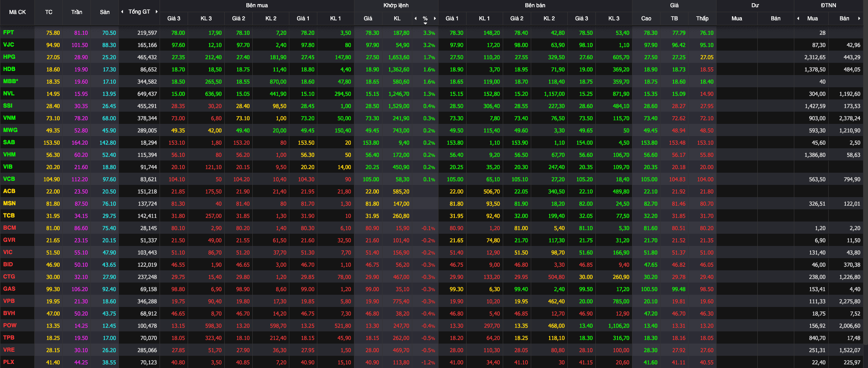The width and height of the screenshot is (868, 368).
Task: Click the right arrow beside the % column header
Action: click(x=435, y=19)
